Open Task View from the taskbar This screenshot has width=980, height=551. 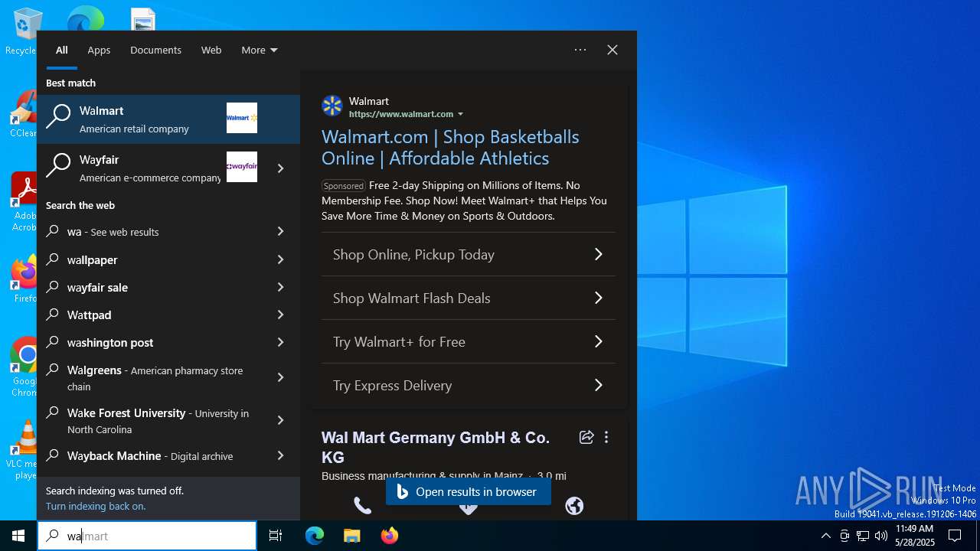click(x=276, y=536)
